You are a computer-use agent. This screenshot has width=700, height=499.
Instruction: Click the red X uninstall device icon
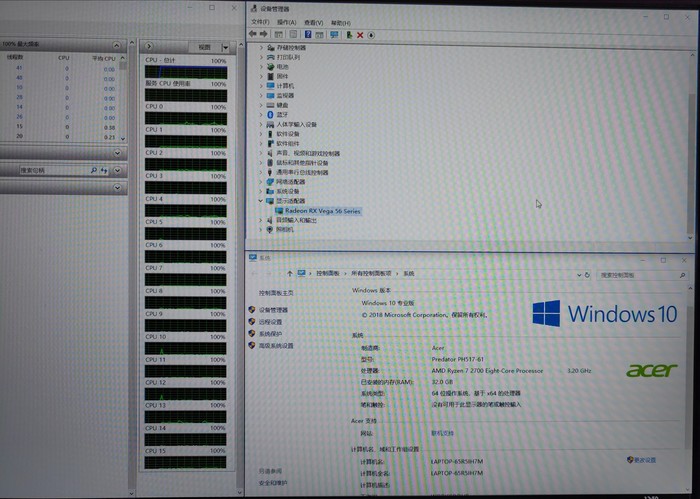360,35
